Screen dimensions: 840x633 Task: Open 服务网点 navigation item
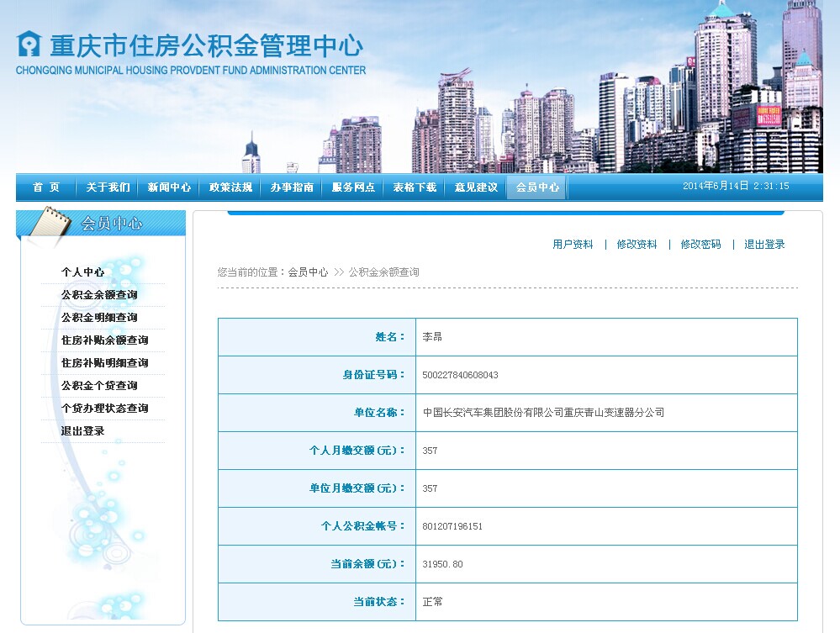coord(353,187)
